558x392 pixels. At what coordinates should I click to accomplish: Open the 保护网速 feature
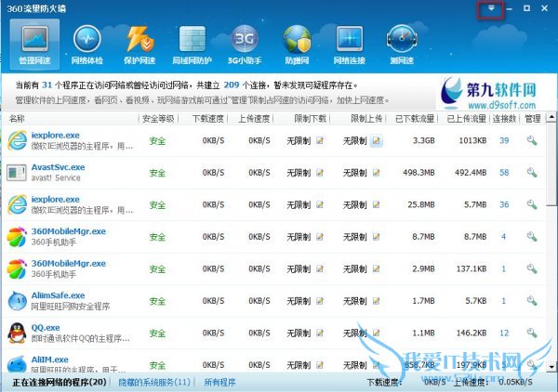click(x=139, y=45)
